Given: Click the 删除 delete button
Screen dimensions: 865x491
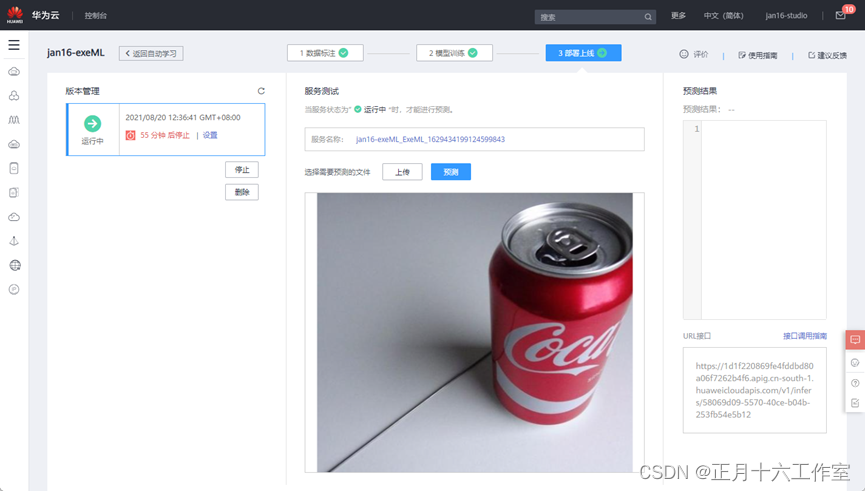Looking at the screenshot, I should coord(242,192).
